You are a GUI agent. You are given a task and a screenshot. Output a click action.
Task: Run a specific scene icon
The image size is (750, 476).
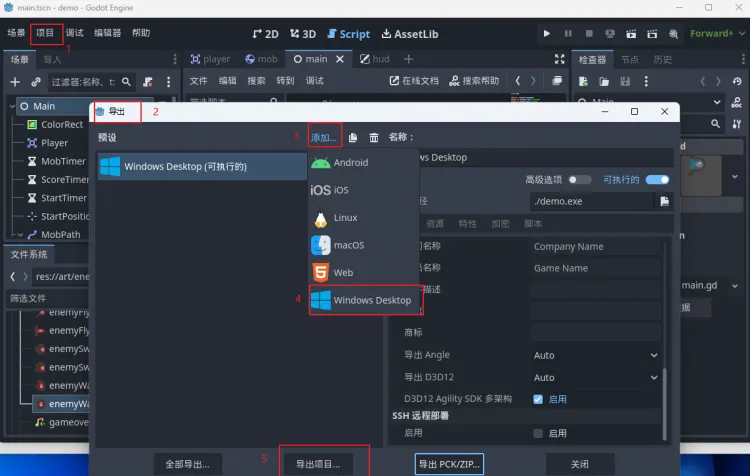[x=652, y=33]
